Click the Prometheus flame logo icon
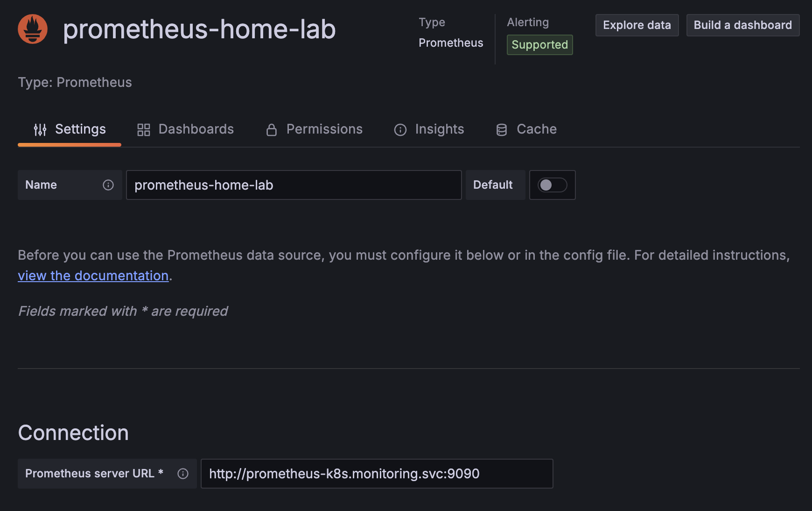The height and width of the screenshot is (511, 812). tap(33, 29)
